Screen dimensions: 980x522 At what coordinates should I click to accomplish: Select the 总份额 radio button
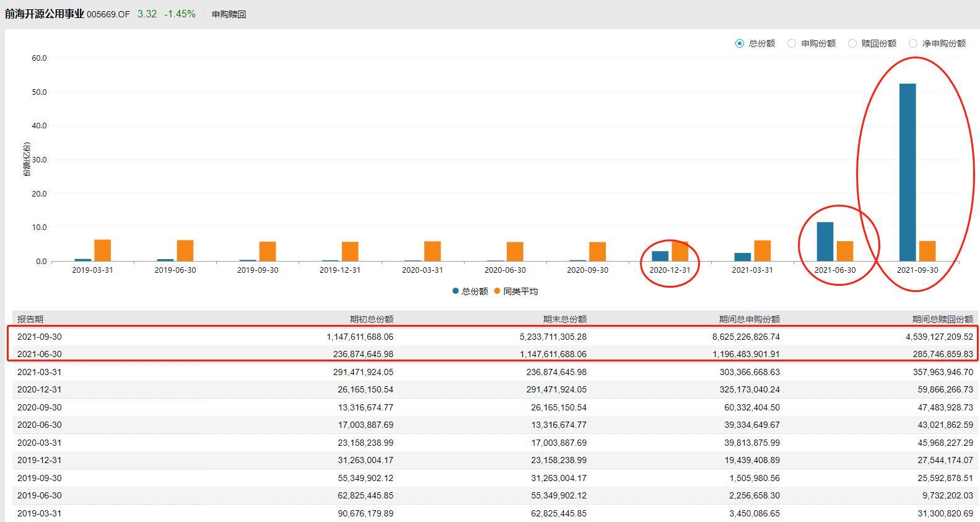coord(739,43)
